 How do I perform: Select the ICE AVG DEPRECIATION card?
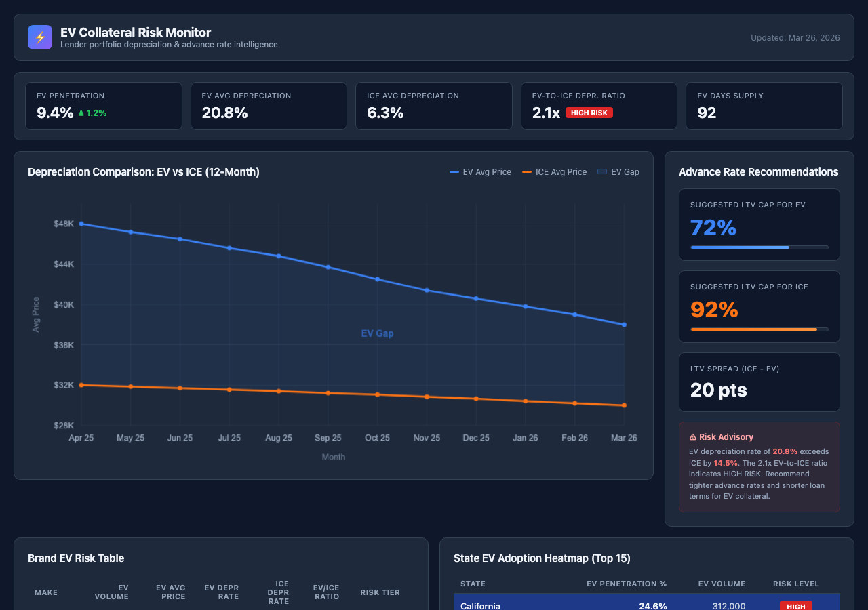pos(433,106)
